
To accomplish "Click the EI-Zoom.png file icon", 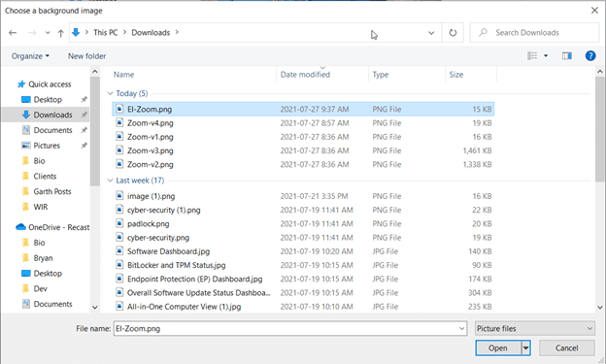I will [x=119, y=109].
